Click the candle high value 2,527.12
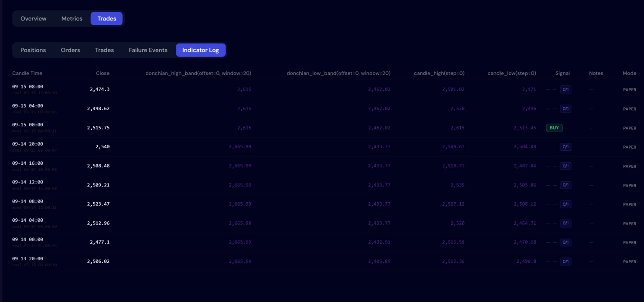Screen dimensions: 644x302 coord(453,204)
